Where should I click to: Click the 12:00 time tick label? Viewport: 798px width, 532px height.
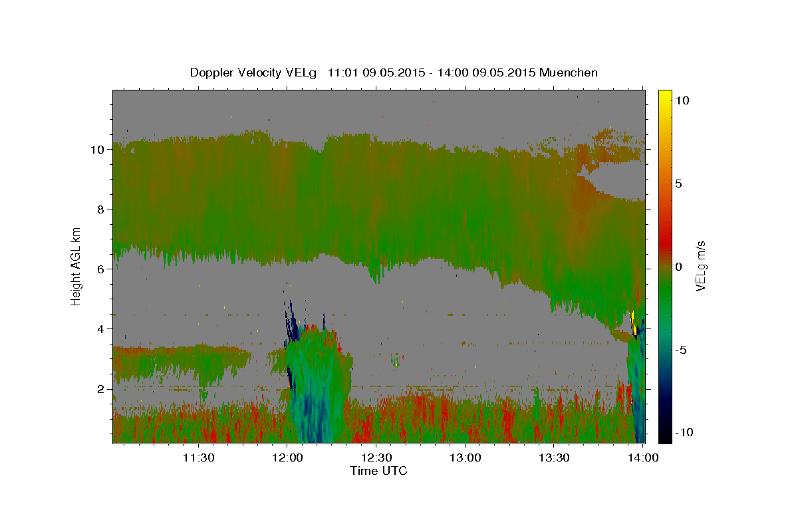pos(287,457)
